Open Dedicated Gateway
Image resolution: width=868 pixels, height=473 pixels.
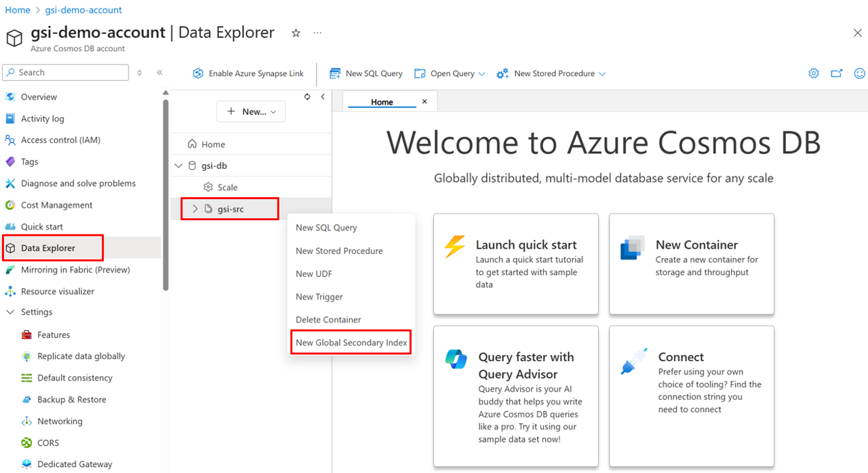tap(75, 464)
